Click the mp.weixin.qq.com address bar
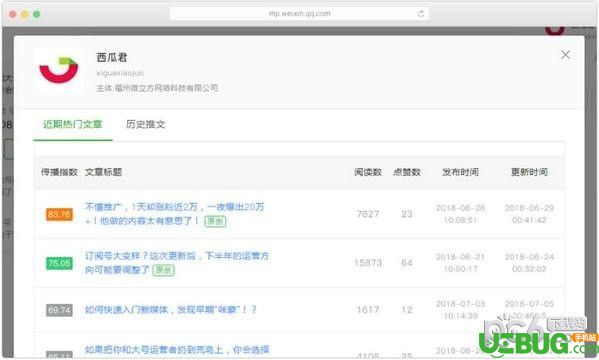Image resolution: width=599 pixels, height=360 pixels. tap(299, 14)
